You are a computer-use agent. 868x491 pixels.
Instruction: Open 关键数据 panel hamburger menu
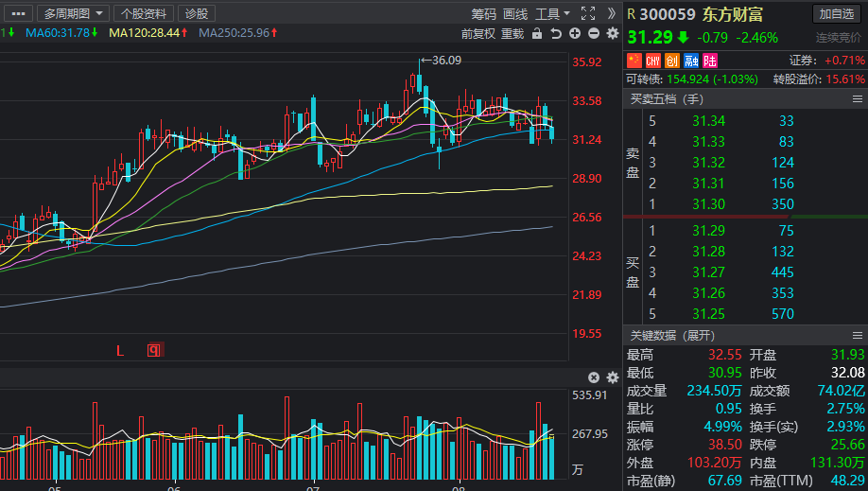[x=857, y=335]
